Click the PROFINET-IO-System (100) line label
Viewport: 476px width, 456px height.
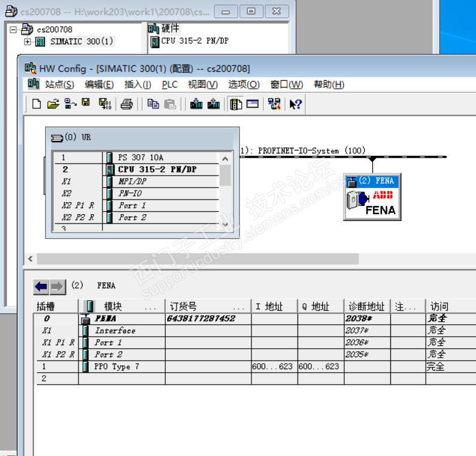point(311,150)
